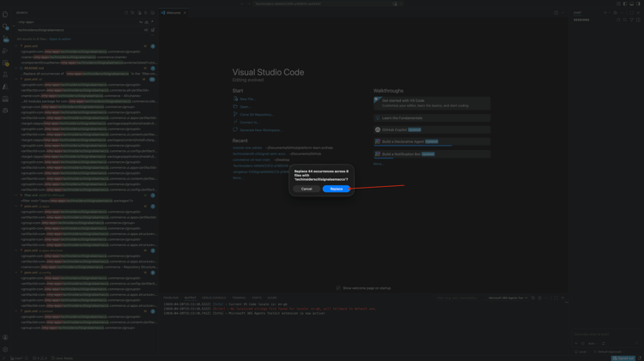Open Manage gear at bottom of activity bar
Viewport: 644px width, 361px height.
(x=5, y=350)
